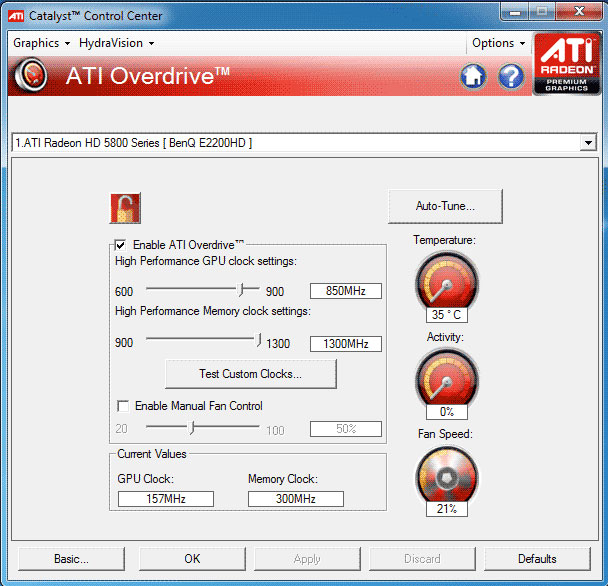Click the 35 °C temperature readout
Image resolution: width=608 pixels, height=586 pixels.
pos(447,315)
